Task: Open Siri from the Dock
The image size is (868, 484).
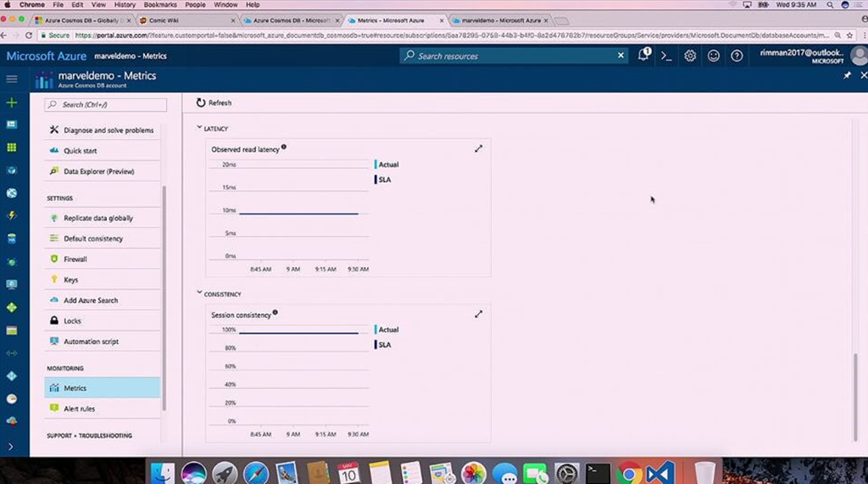Action: [x=193, y=474]
